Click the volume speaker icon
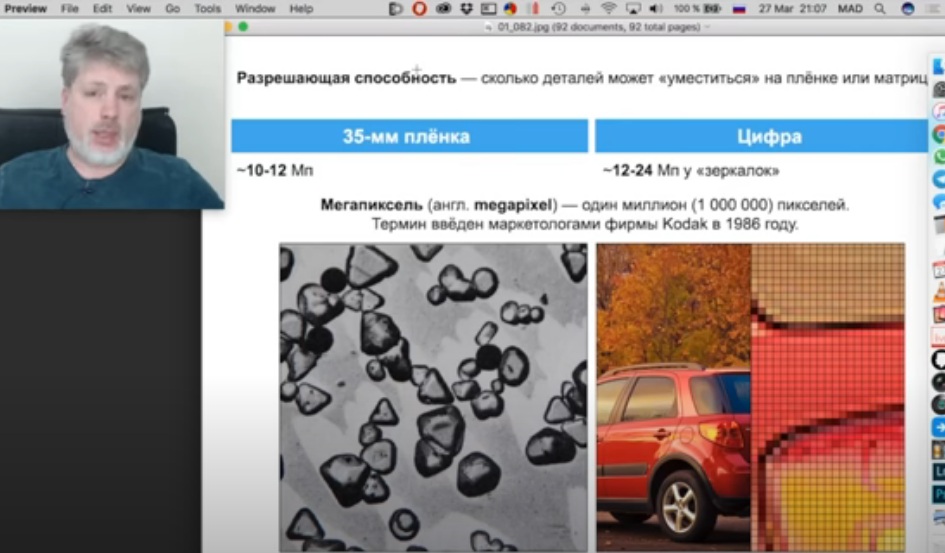This screenshot has height=553, width=945. pos(657,8)
